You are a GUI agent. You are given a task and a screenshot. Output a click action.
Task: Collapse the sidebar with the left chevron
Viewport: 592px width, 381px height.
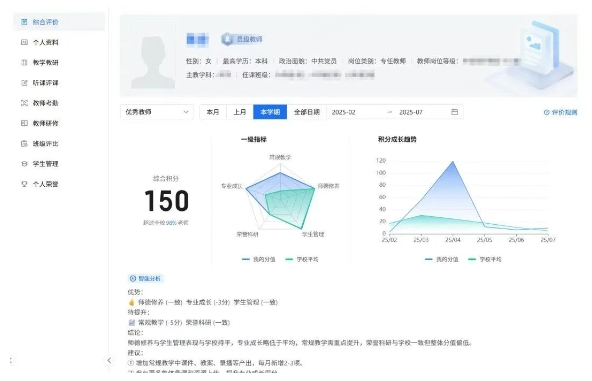coord(109,360)
